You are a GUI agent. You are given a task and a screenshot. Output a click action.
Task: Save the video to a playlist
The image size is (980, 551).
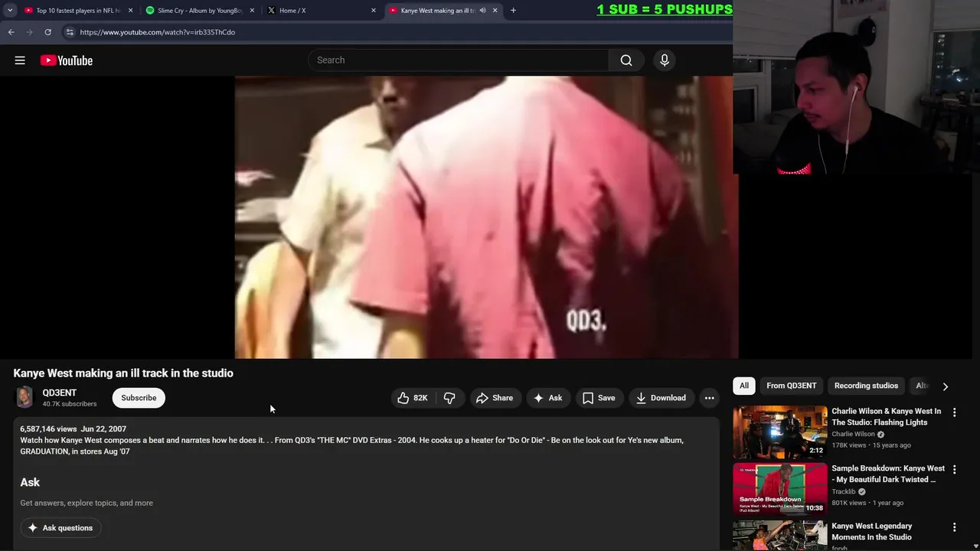599,398
